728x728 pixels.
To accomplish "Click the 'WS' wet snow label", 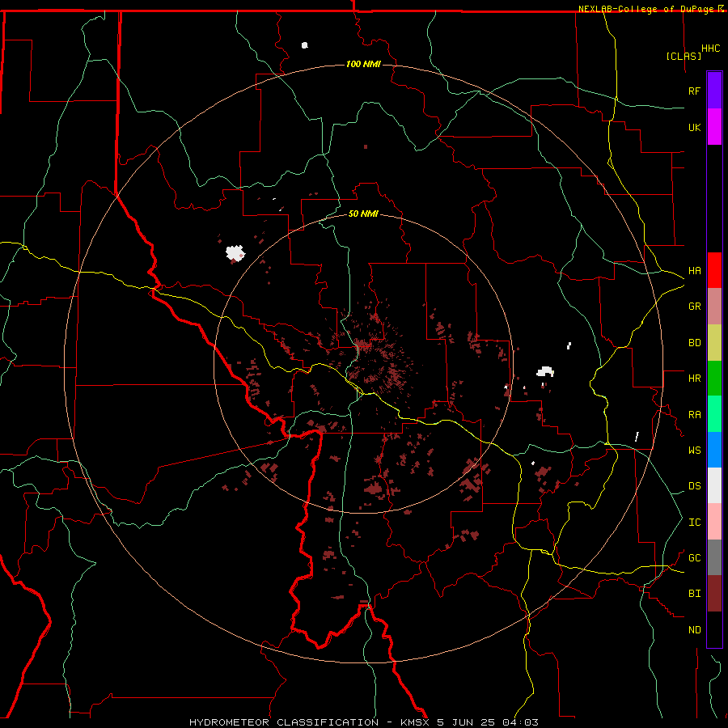I will click(x=694, y=451).
